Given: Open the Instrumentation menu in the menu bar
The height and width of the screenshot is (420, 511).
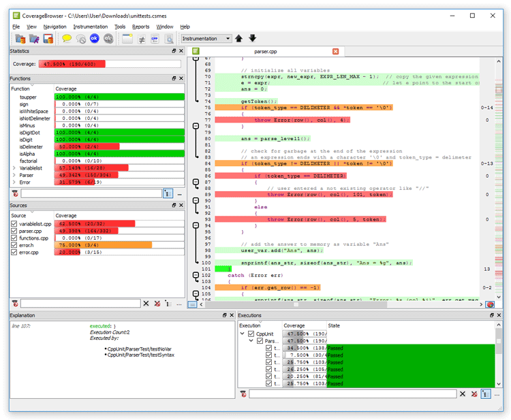Looking at the screenshot, I should pos(90,27).
